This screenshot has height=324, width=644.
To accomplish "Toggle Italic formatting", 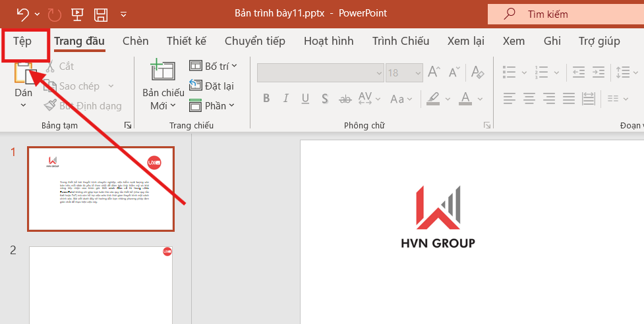I will 285,98.
